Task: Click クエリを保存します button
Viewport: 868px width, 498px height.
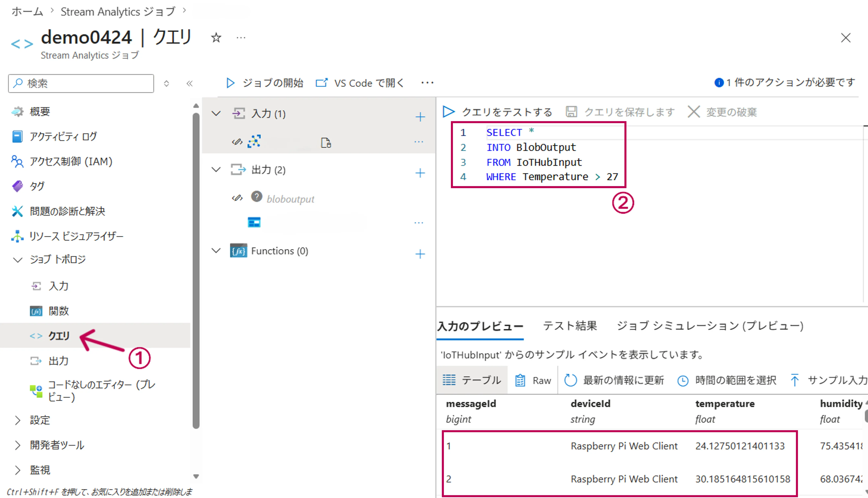Action: pyautogui.click(x=620, y=112)
